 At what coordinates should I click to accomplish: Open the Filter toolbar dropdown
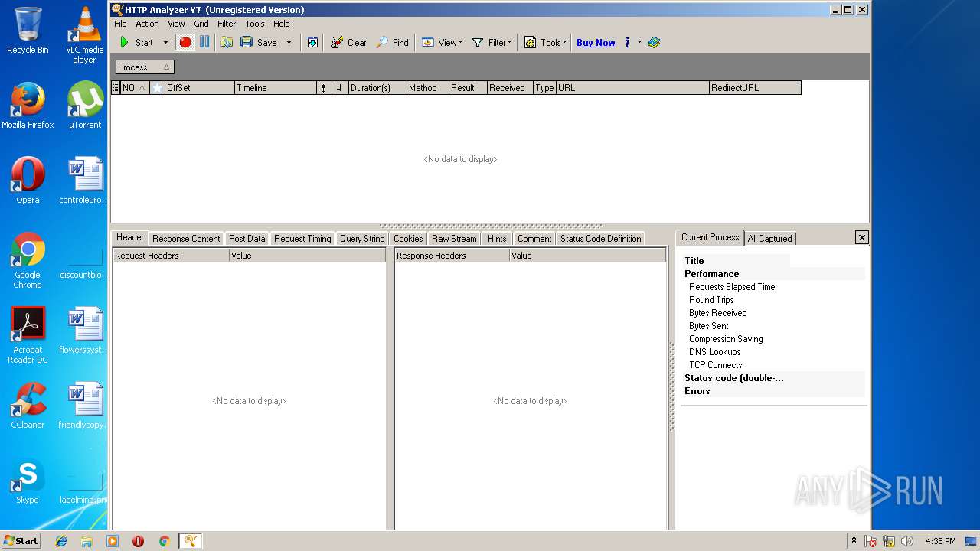tap(492, 43)
